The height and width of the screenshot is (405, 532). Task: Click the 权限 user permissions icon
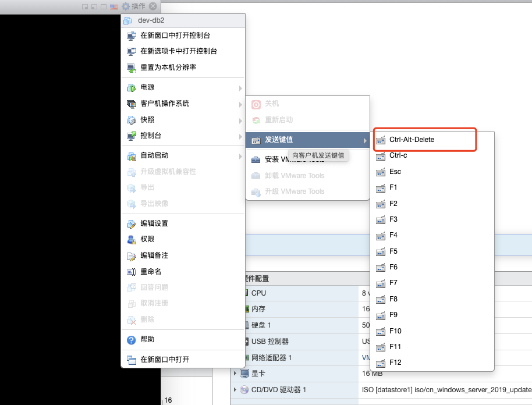click(x=131, y=239)
